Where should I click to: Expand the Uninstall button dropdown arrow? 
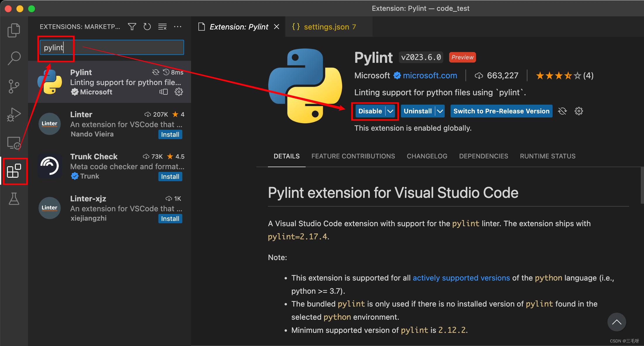[x=440, y=111]
